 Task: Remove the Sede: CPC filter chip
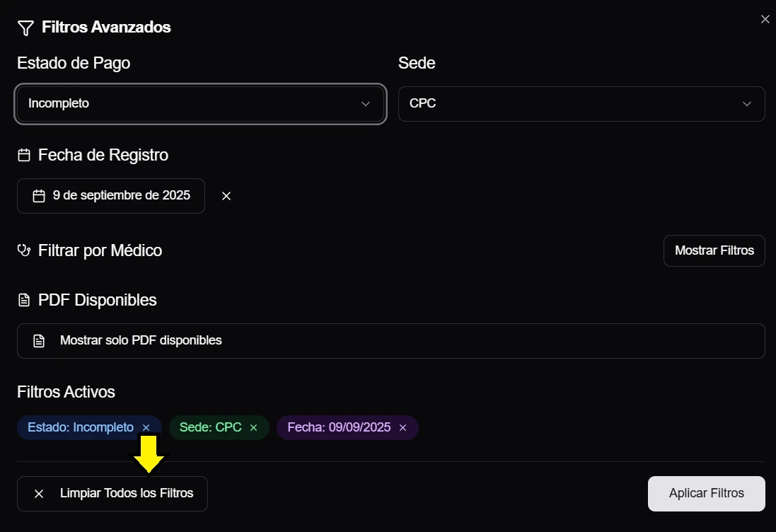coord(254,428)
